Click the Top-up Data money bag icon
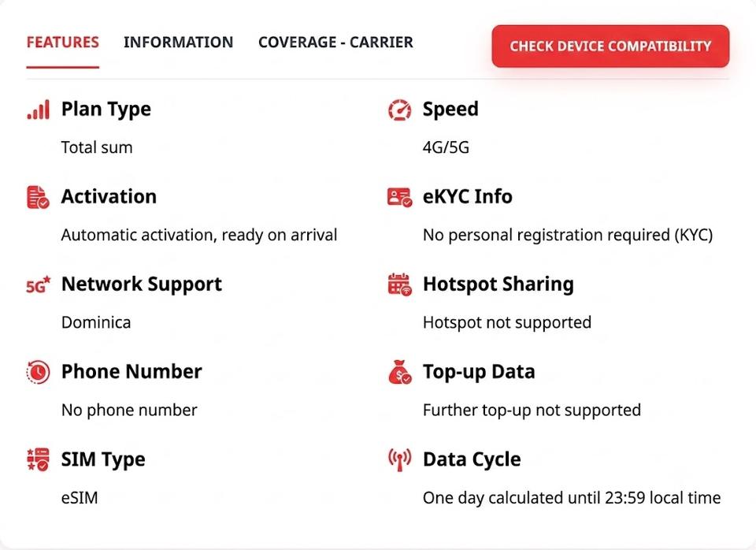 point(400,372)
